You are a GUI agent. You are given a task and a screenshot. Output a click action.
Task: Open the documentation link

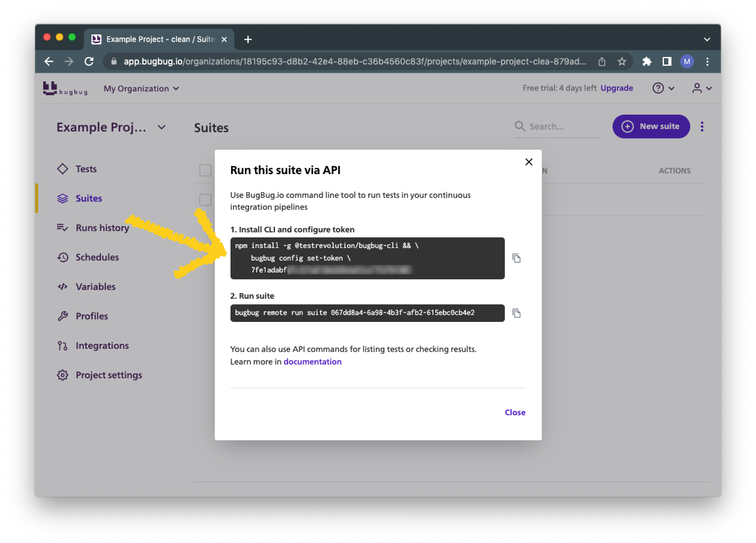coord(312,362)
